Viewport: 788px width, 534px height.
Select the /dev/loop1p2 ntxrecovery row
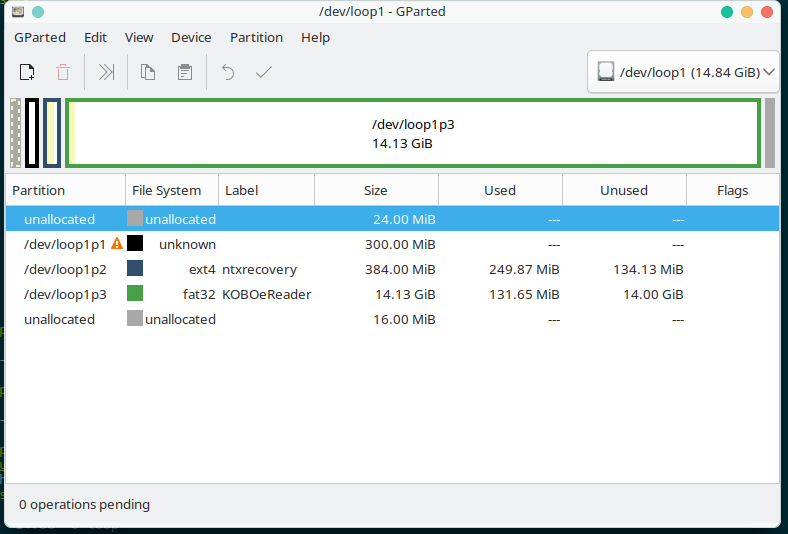(300, 269)
